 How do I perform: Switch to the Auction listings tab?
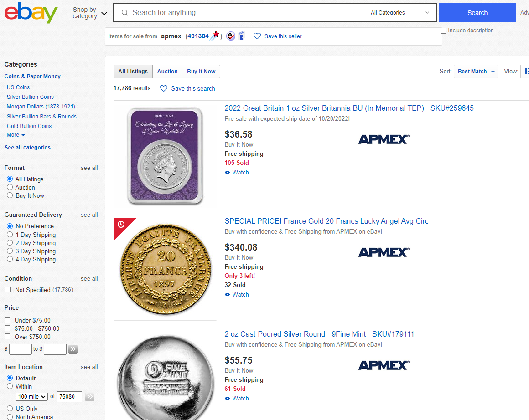tap(167, 72)
